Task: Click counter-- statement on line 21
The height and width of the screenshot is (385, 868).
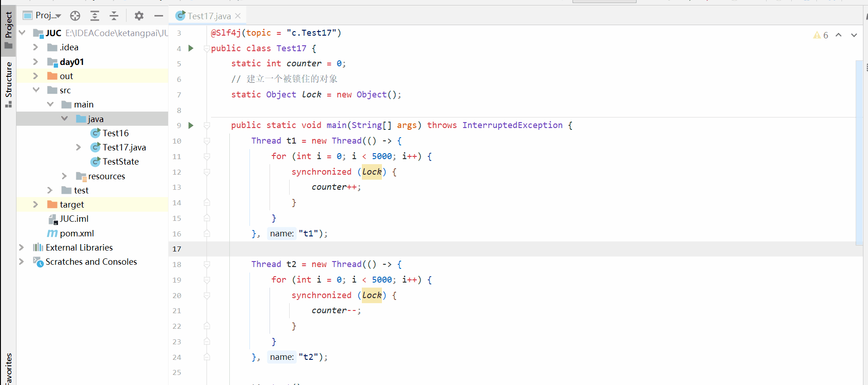Action: 336,310
